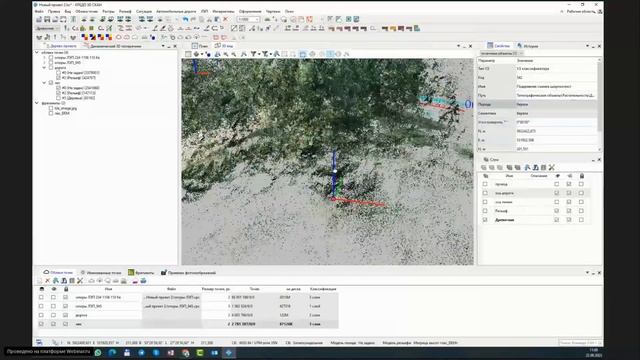Click the crossed tools icon in the Облака точек panel toolbar
The width and height of the screenshot is (640, 360).
[80, 281]
